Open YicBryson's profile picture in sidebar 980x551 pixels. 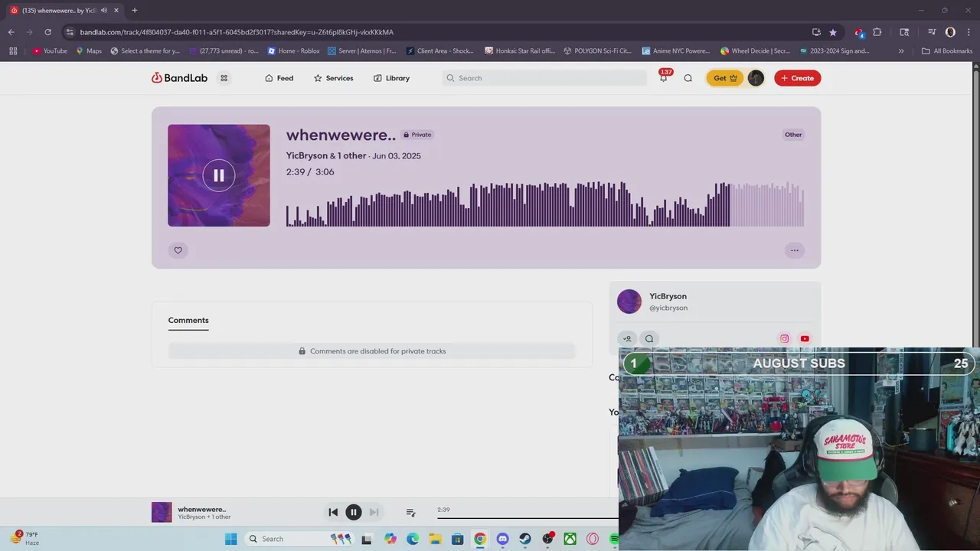pyautogui.click(x=629, y=302)
